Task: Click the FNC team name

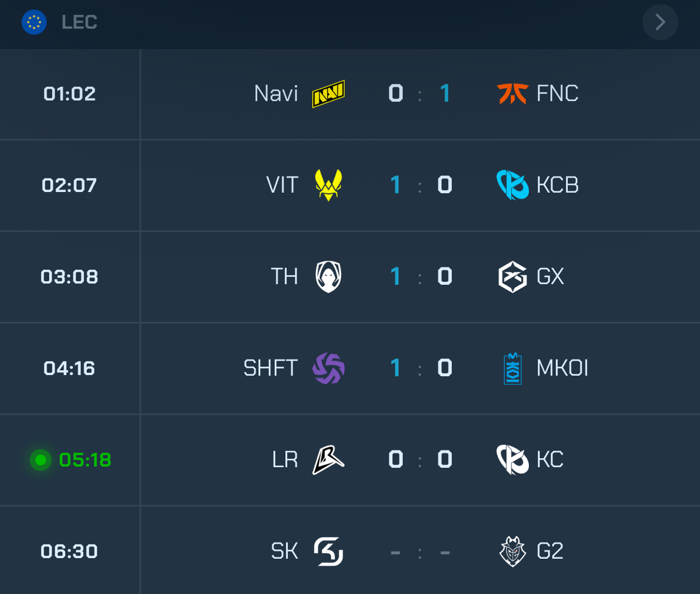Action: (557, 94)
